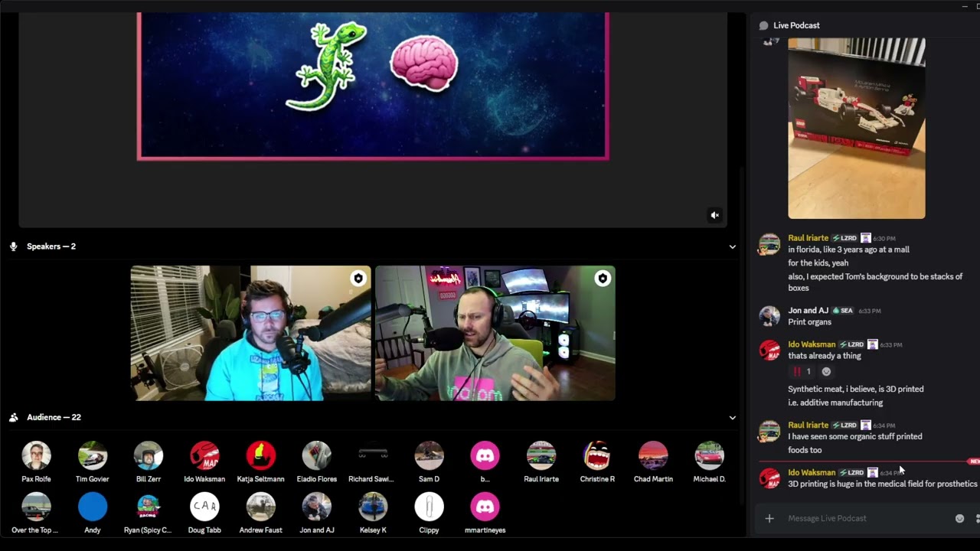Click Jon and AJ's audience avatar
The width and height of the screenshot is (980, 551).
click(x=316, y=507)
